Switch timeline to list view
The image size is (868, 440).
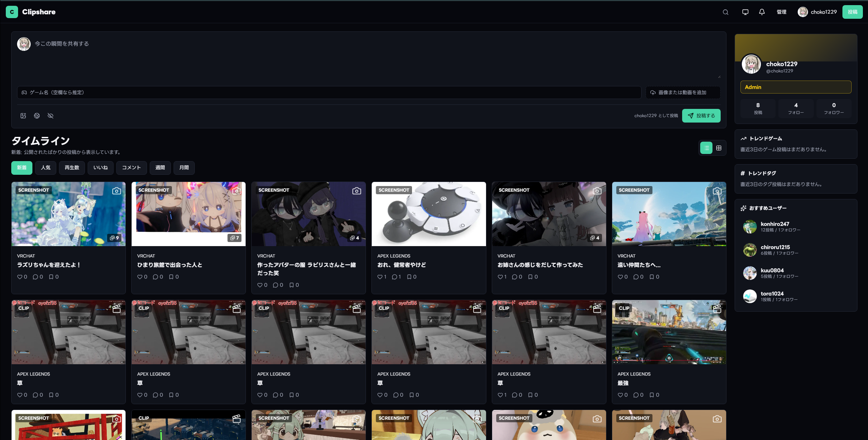coord(706,148)
